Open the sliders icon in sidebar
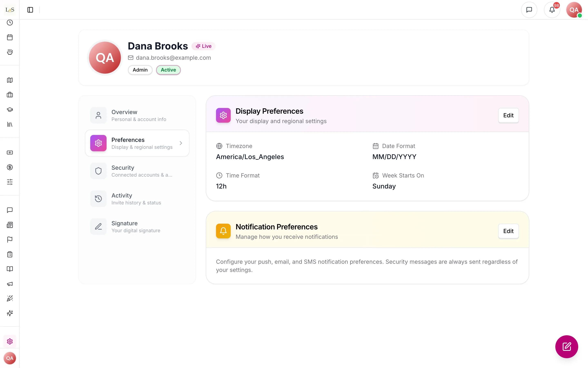This screenshot has width=588, height=368. [10, 182]
